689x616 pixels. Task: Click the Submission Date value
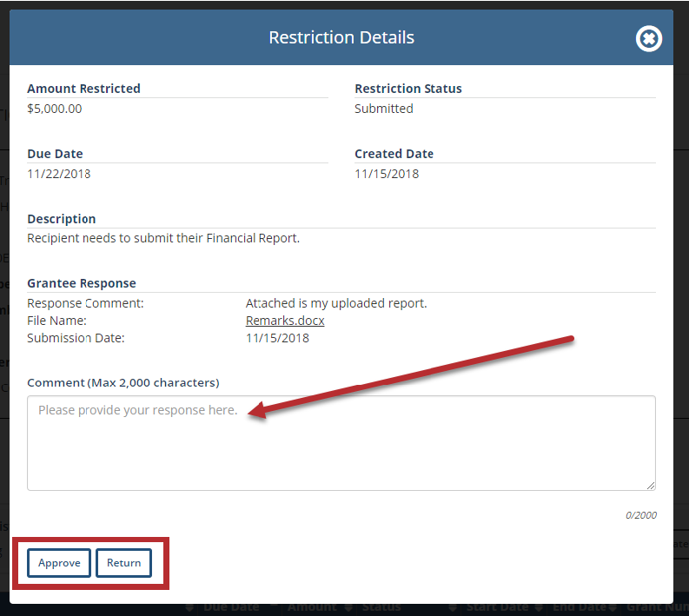tap(277, 338)
